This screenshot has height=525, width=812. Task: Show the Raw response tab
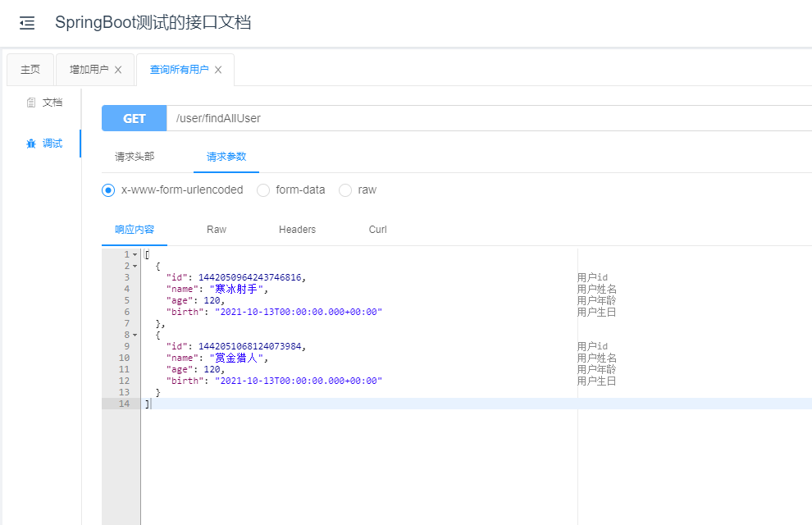217,230
